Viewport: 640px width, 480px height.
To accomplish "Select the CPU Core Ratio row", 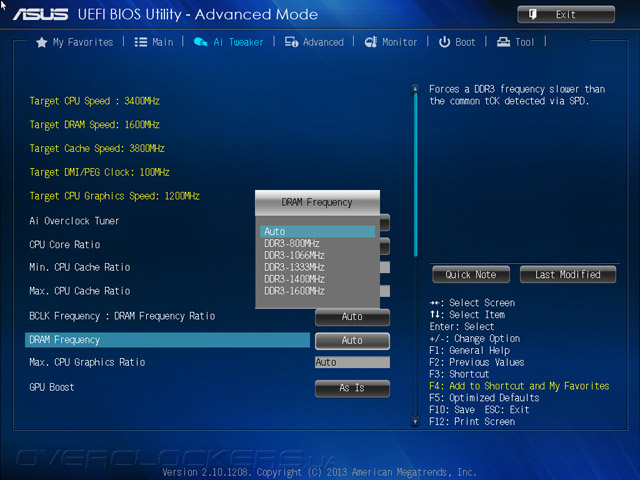I will [x=64, y=245].
